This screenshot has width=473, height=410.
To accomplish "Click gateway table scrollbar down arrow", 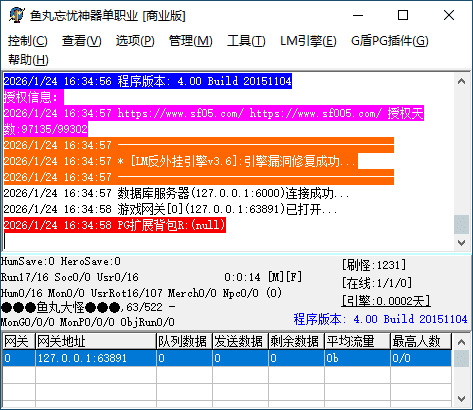I will pyautogui.click(x=461, y=399).
